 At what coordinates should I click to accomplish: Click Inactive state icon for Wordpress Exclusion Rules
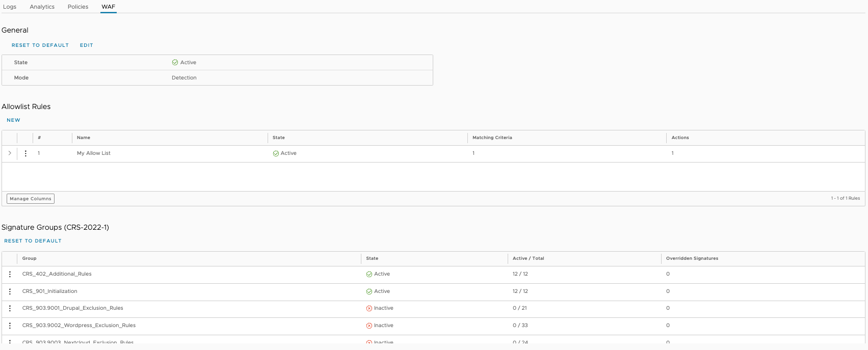point(369,326)
